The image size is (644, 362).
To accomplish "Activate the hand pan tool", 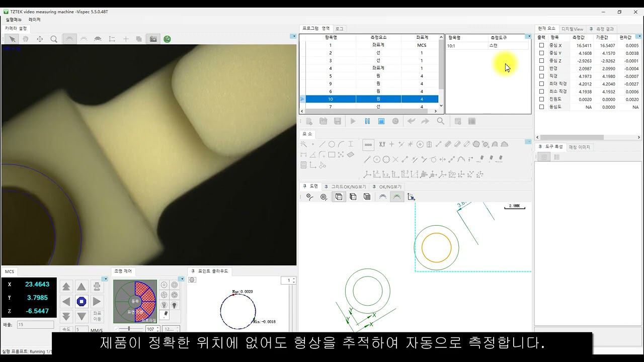I will coord(26,39).
